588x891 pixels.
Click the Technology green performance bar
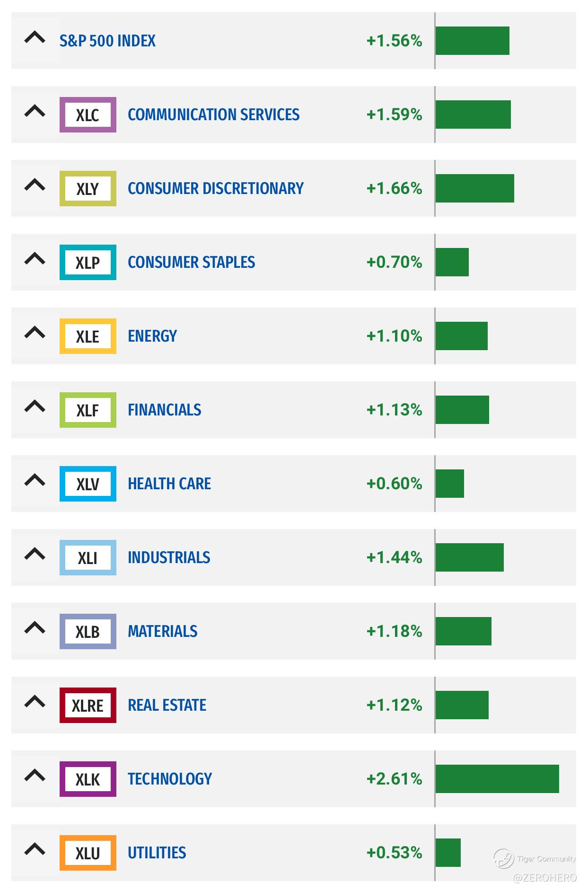(497, 779)
